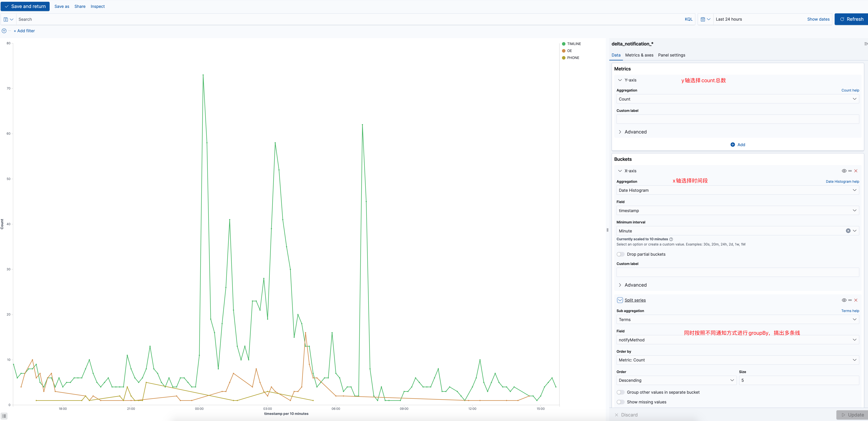Open the filter options circle icon

pos(4,31)
